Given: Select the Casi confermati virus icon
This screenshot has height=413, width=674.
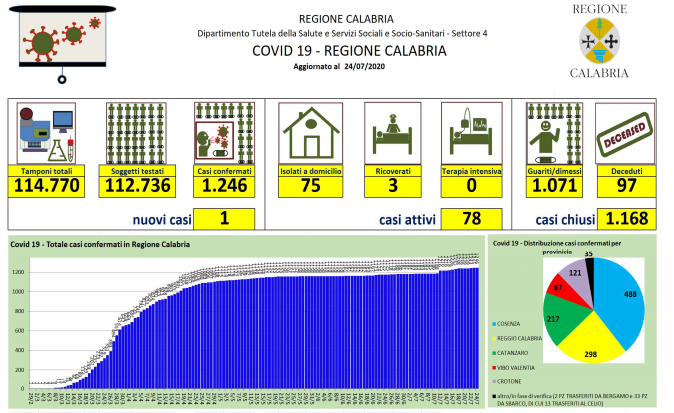Looking at the screenshot, I should 220,134.
